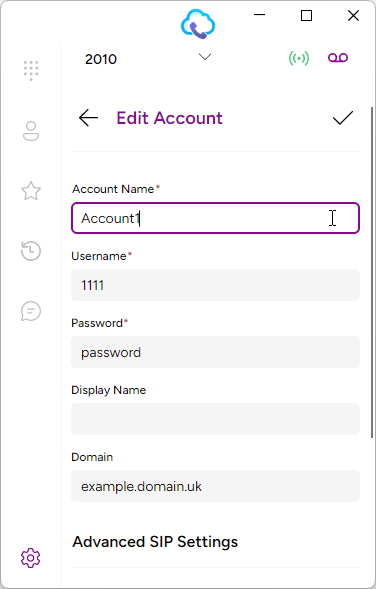Click the empty Display Name field
This screenshot has width=376, height=589.
point(216,419)
